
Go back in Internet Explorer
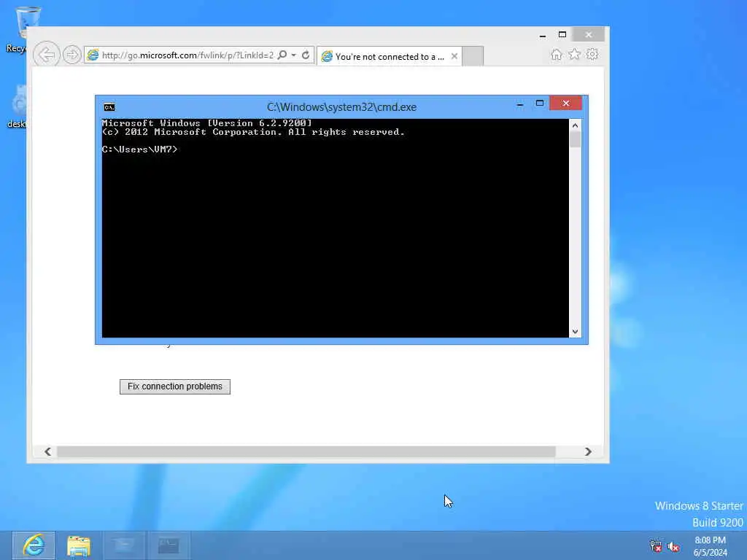coord(47,55)
